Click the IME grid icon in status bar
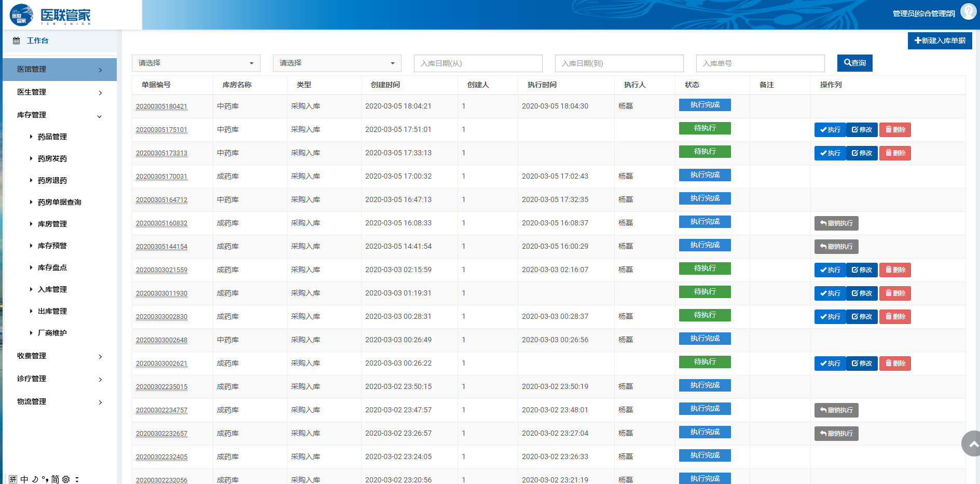This screenshot has height=484, width=980. click(13, 479)
